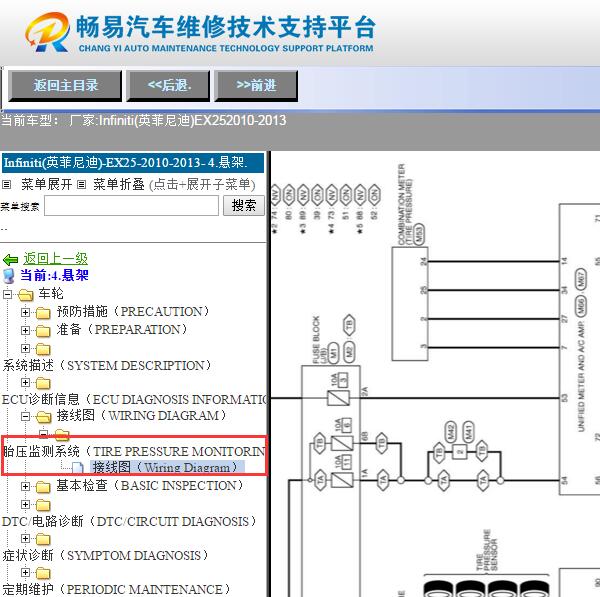
Task: Click the folder icon above DTC/电路诊断
Action: pyautogui.click(x=43, y=505)
